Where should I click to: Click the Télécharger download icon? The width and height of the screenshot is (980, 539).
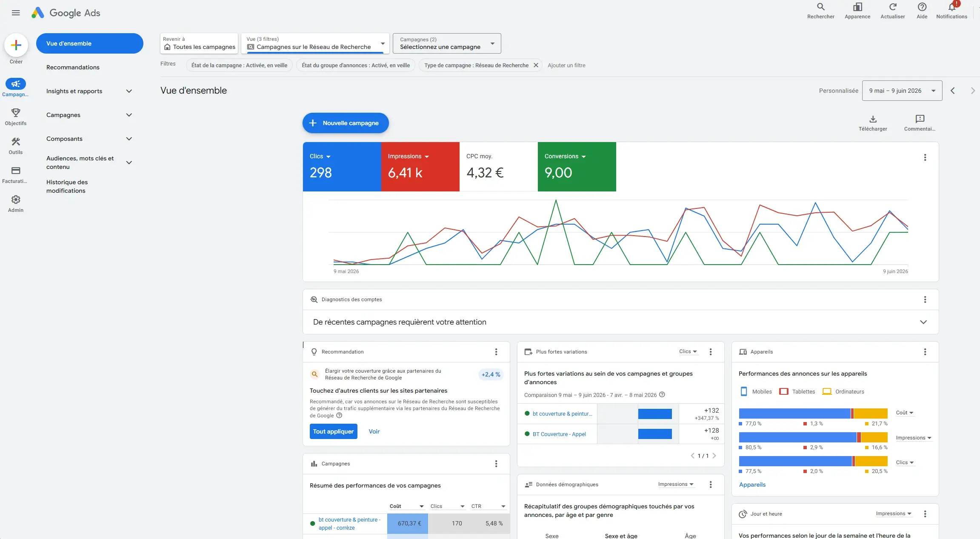tap(873, 119)
